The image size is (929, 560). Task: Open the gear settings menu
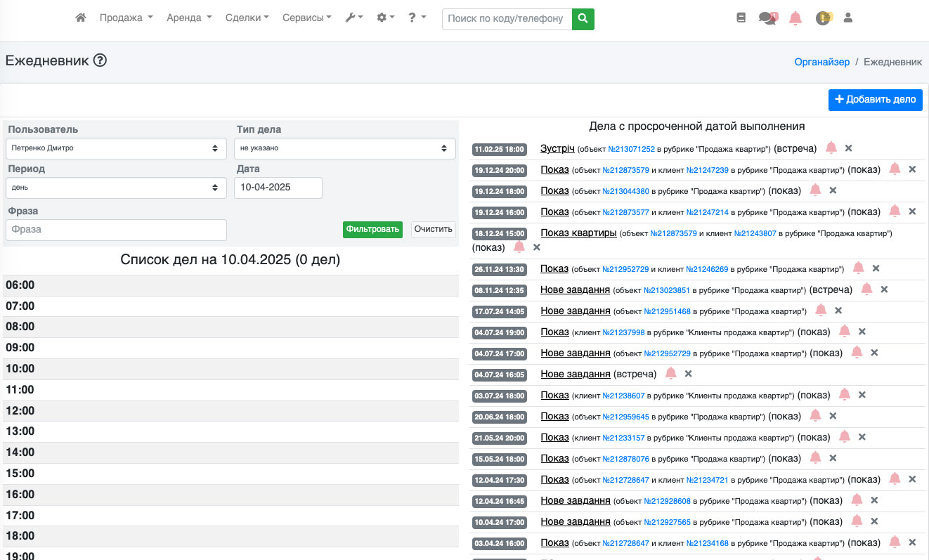point(386,18)
